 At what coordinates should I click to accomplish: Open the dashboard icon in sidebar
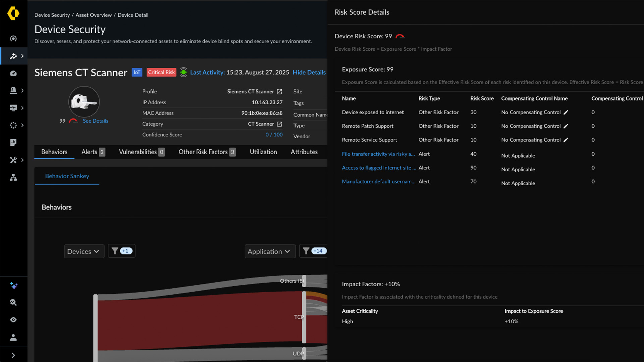(13, 73)
